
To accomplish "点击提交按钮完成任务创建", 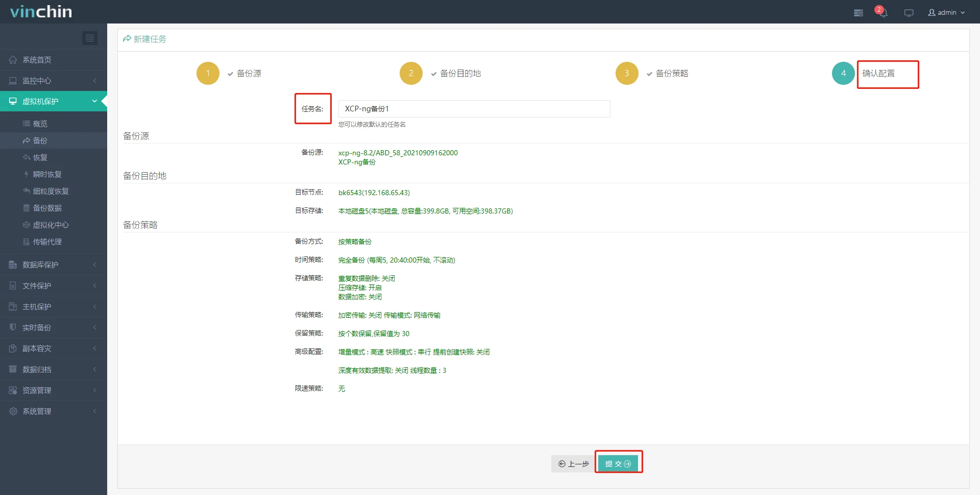I will pos(618,463).
